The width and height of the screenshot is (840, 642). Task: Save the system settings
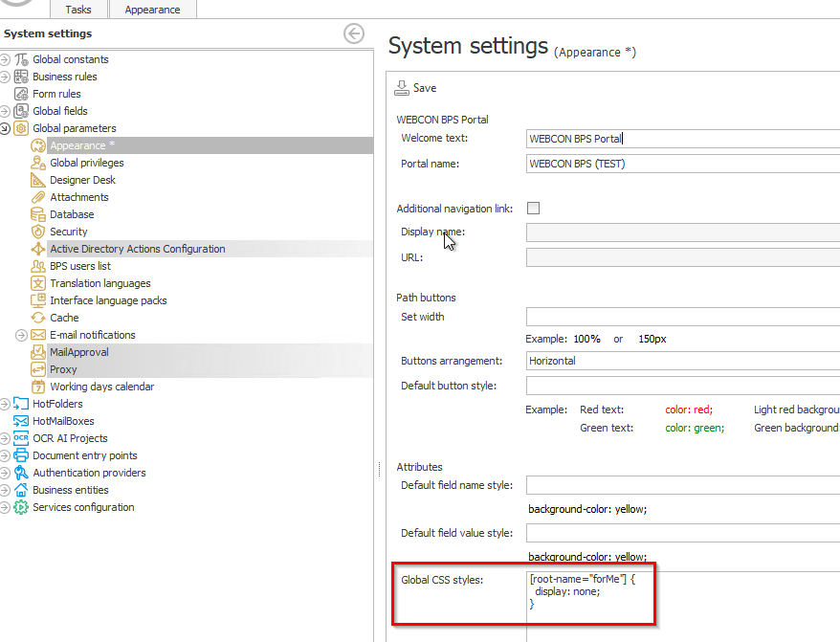[416, 88]
